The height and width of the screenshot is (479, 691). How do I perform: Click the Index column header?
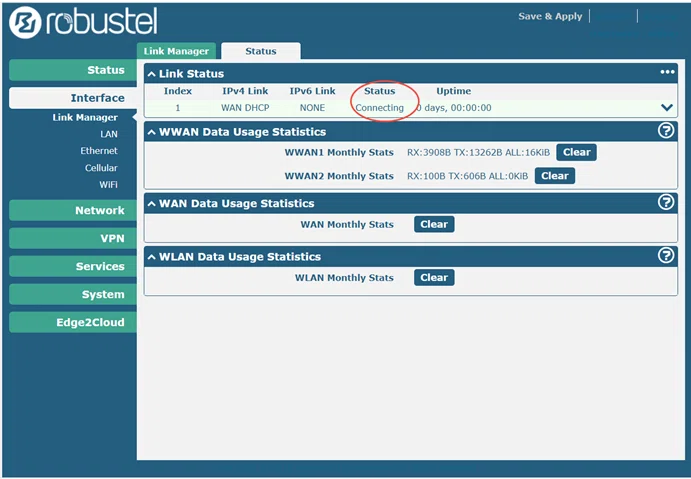point(178,91)
